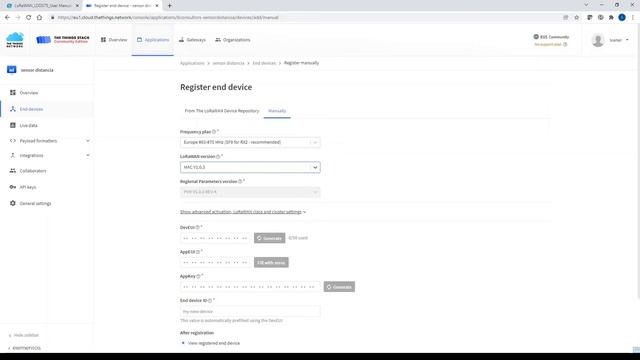Click the End devices icon in sidebar
Viewport: 640px width, 360px height.
coord(13,109)
